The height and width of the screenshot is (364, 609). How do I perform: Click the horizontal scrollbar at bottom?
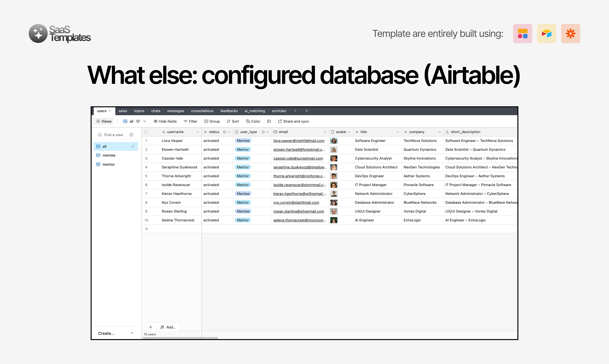point(180,338)
